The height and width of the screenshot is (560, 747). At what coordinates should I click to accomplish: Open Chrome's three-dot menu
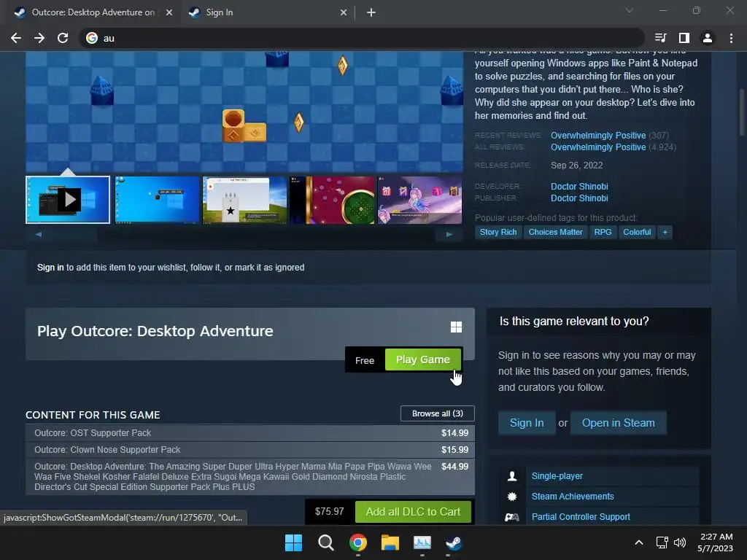731,38
